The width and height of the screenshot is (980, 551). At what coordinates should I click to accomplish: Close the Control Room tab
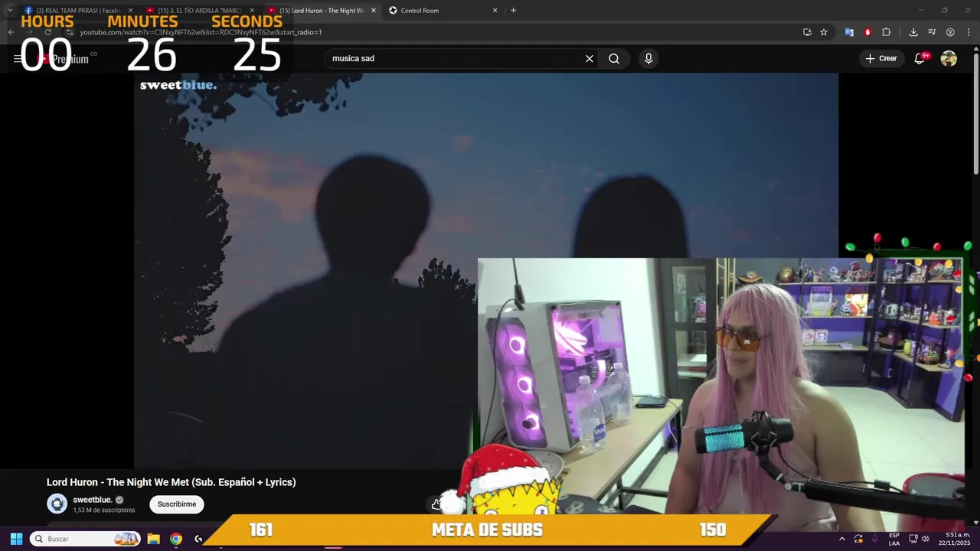point(495,10)
